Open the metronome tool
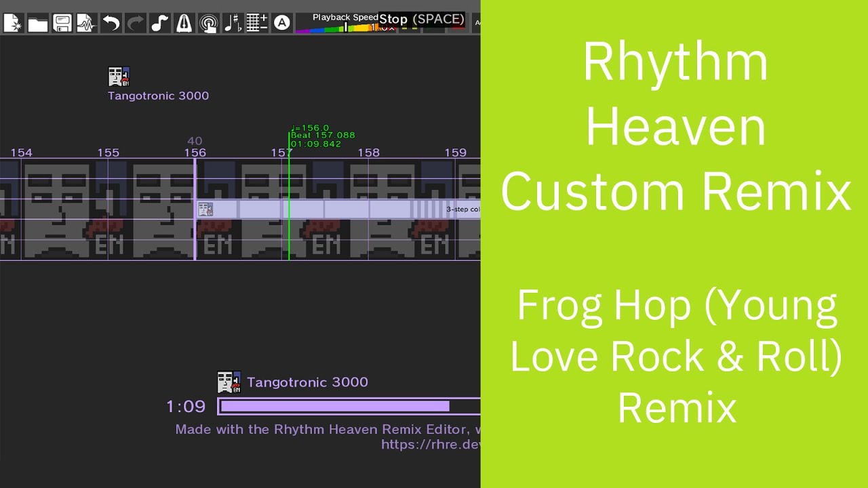This screenshot has width=868, height=488. tap(184, 23)
